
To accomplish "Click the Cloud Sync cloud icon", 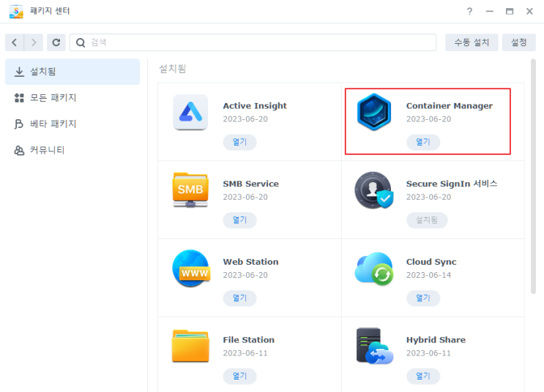I will pos(374,268).
